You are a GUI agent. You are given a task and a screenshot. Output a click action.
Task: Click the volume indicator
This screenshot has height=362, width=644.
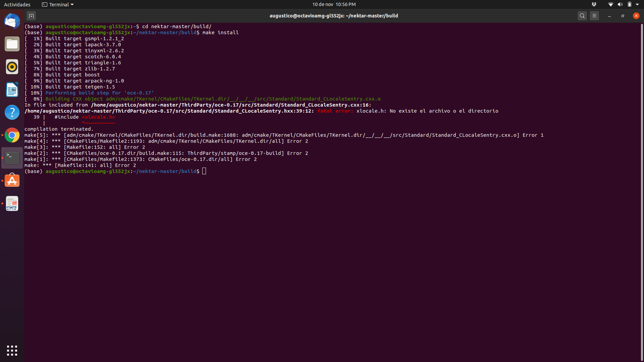click(x=620, y=4)
